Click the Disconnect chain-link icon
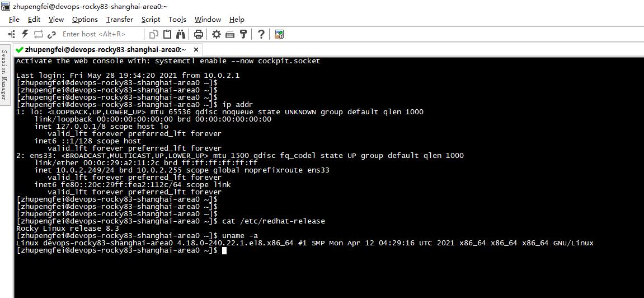The width and height of the screenshot is (644, 298). [51, 34]
